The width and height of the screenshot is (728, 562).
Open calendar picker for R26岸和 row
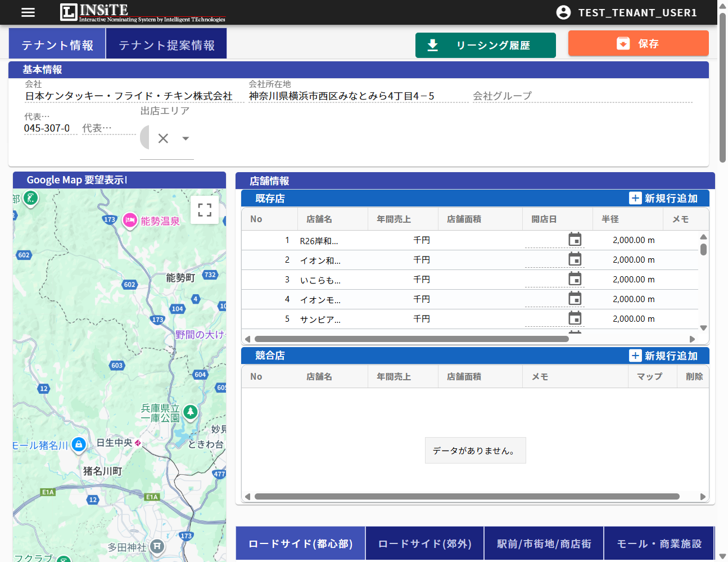point(575,240)
